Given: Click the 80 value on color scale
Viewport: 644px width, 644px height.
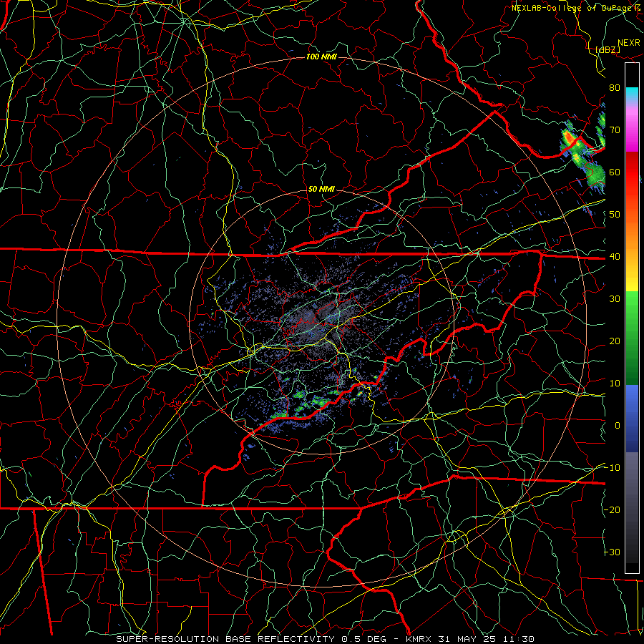Looking at the screenshot, I should tap(615, 87).
